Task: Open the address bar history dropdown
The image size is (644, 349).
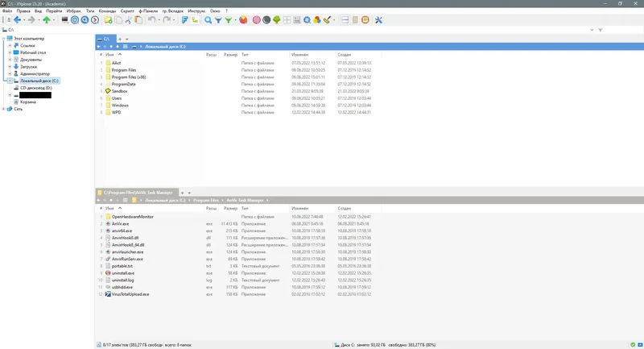Action: (592, 30)
